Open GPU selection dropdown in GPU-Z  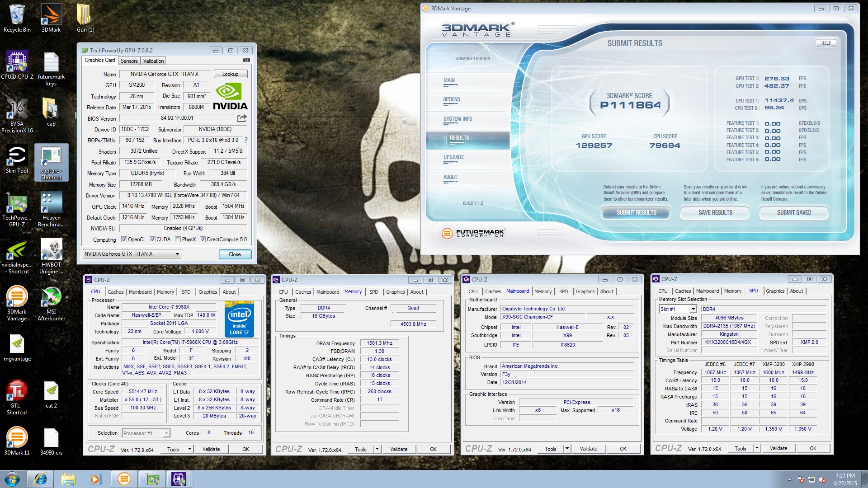[x=132, y=254]
